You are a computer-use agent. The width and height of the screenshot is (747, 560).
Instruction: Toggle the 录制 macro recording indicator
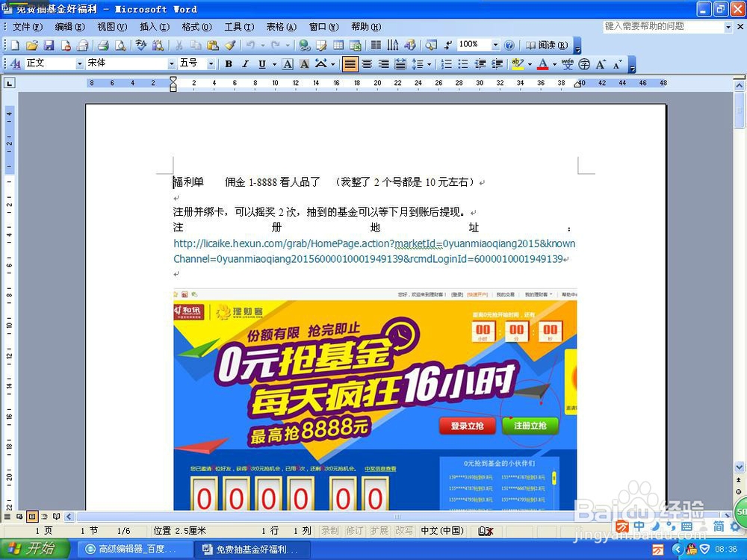(x=329, y=530)
